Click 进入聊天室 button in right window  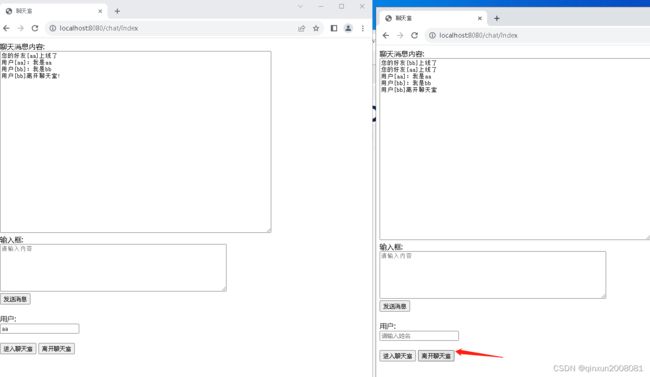tap(398, 356)
